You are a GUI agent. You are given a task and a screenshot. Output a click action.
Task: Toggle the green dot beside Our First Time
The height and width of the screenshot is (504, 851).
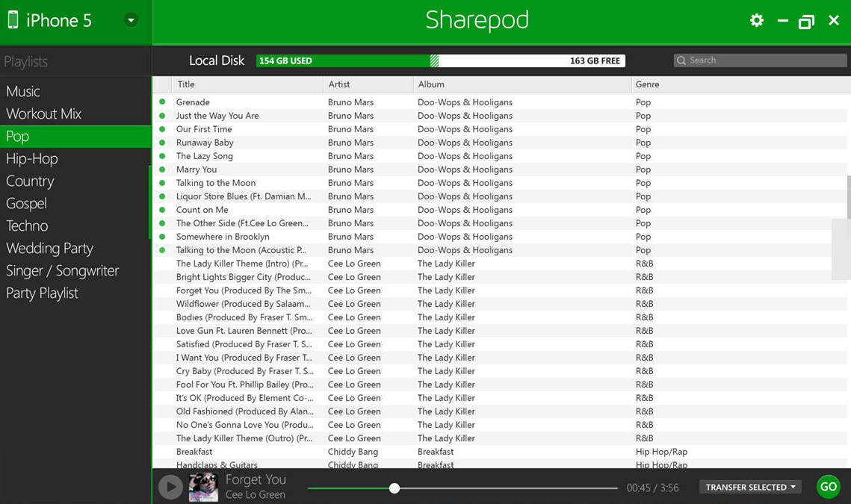(x=161, y=128)
